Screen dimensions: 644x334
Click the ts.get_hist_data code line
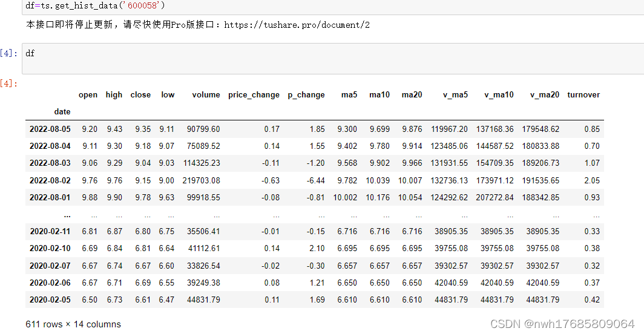[95, 5]
